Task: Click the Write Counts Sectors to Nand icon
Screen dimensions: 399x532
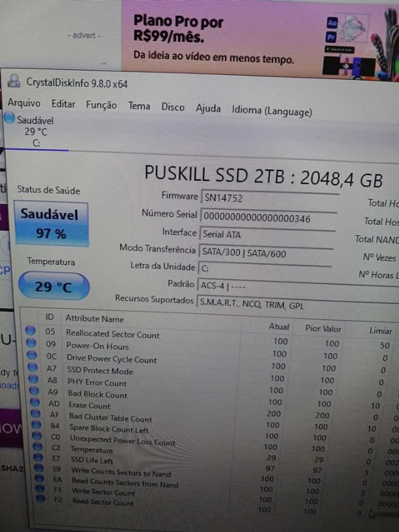Action: click(x=39, y=468)
